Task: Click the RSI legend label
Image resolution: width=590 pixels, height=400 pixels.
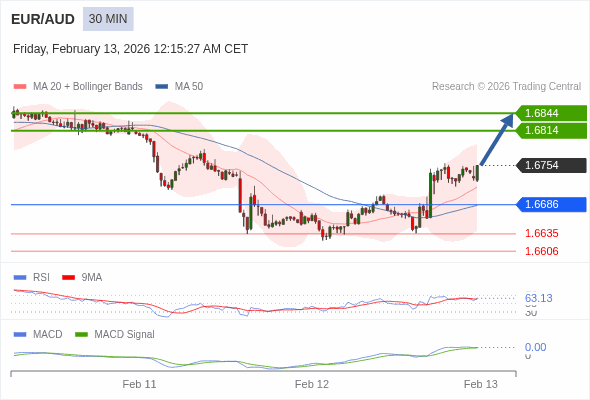Action: (x=41, y=278)
